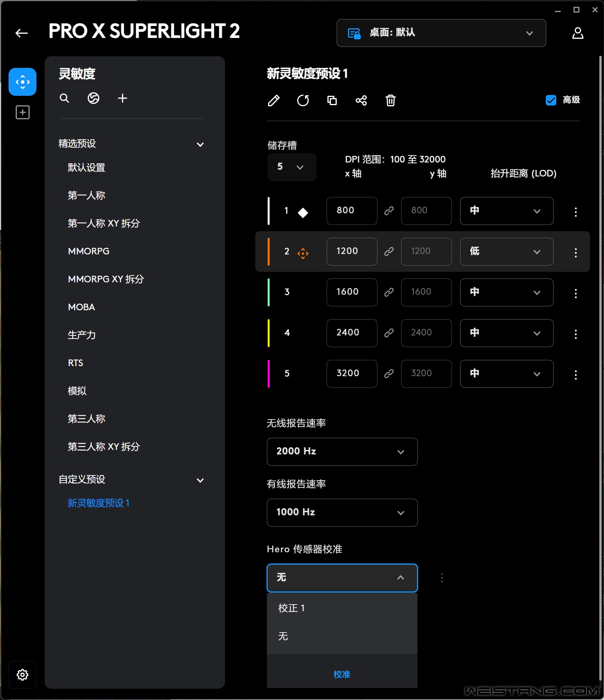Viewport: 604px width, 700px height.
Task: Open the 储存槽 slot count dropdown
Action: (x=292, y=167)
